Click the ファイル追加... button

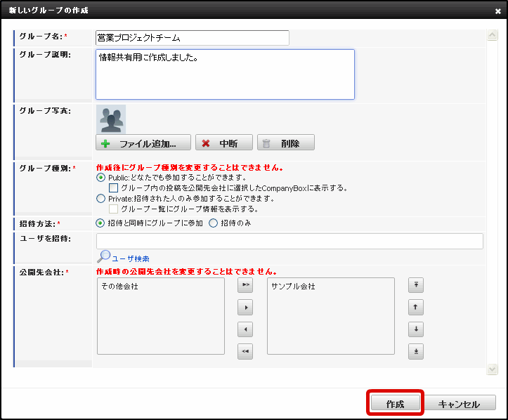[143, 143]
